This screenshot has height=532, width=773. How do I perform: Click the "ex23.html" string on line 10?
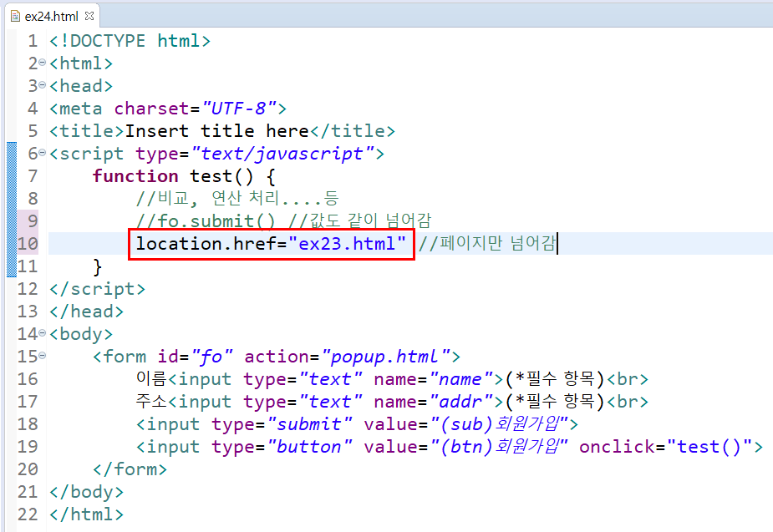[x=347, y=244]
